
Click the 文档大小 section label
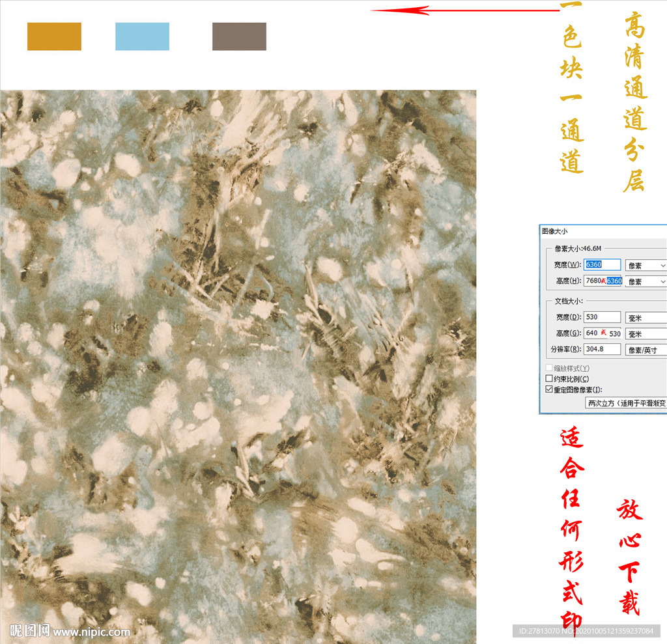(568, 301)
